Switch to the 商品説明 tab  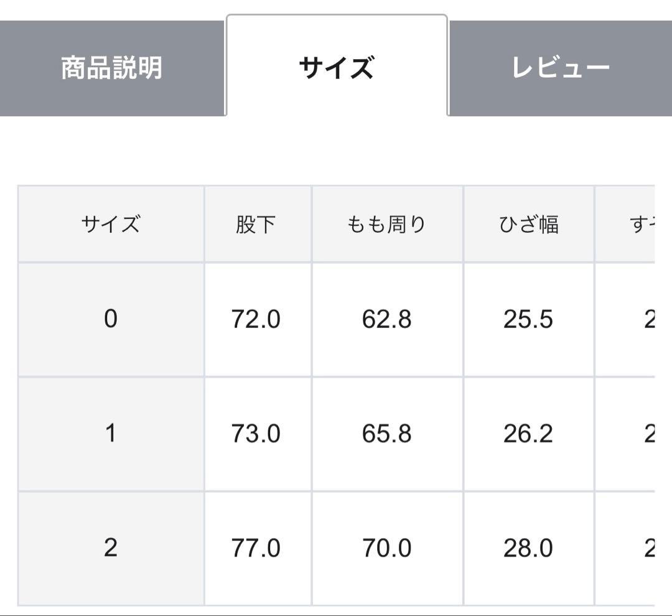point(112,68)
